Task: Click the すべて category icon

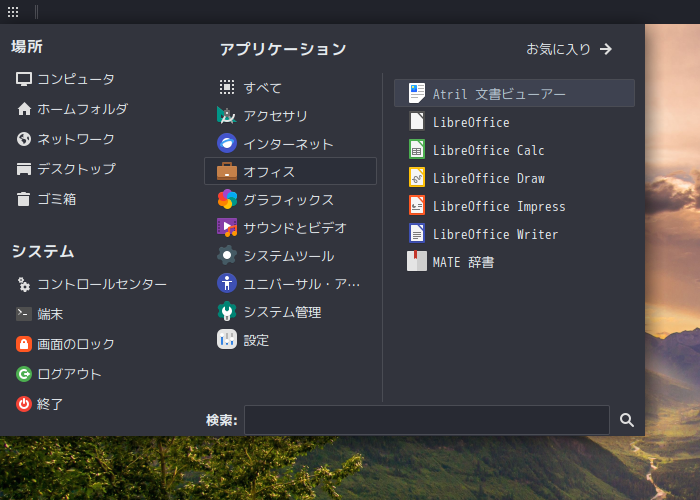Action: 227,87
